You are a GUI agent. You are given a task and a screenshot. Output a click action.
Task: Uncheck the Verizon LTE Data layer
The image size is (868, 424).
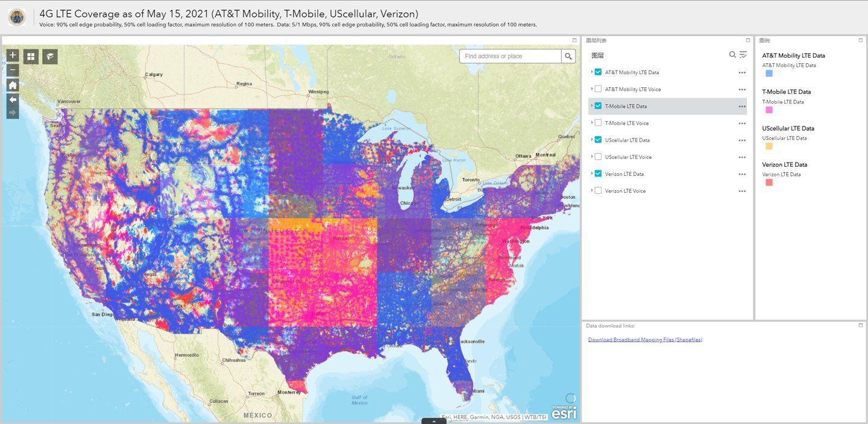[598, 174]
